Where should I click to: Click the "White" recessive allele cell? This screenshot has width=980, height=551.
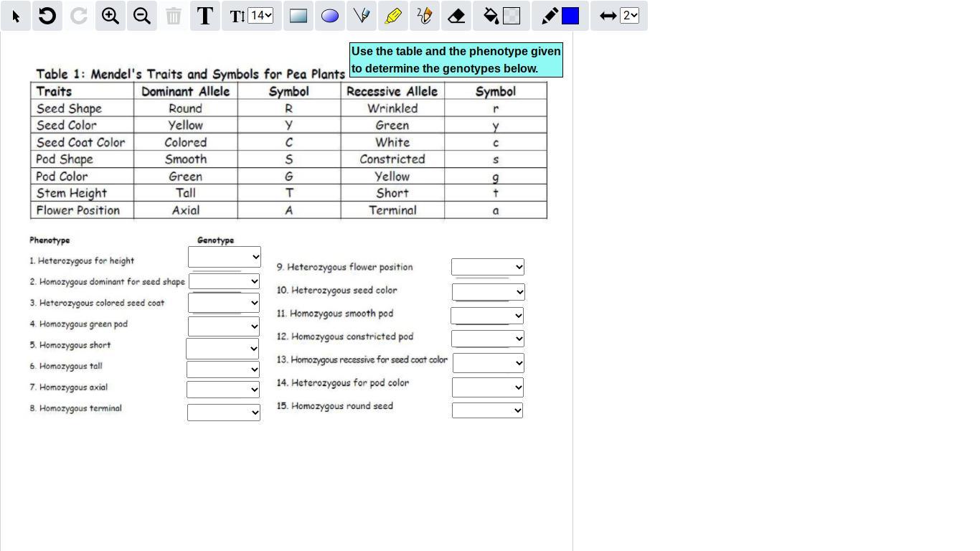point(392,142)
